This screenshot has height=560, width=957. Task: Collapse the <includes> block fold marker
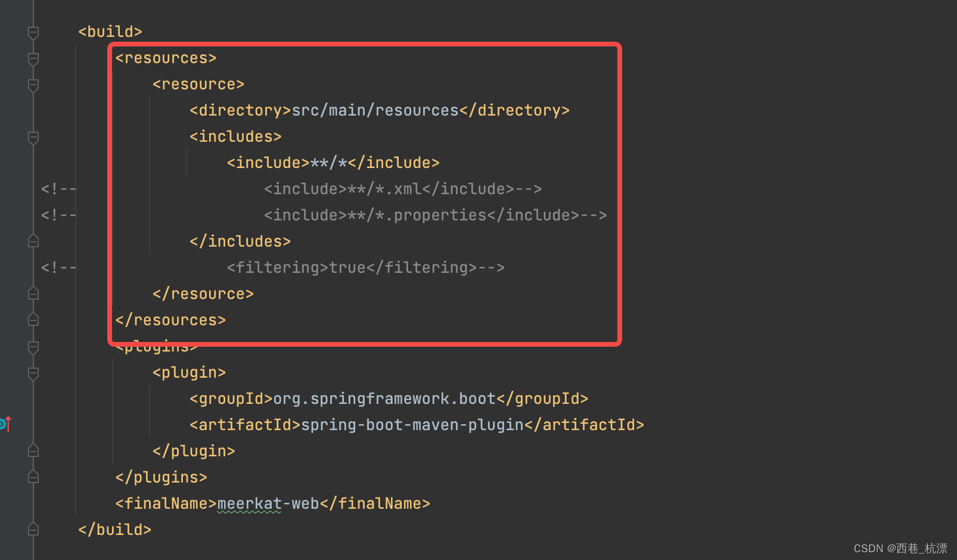pos(33,138)
